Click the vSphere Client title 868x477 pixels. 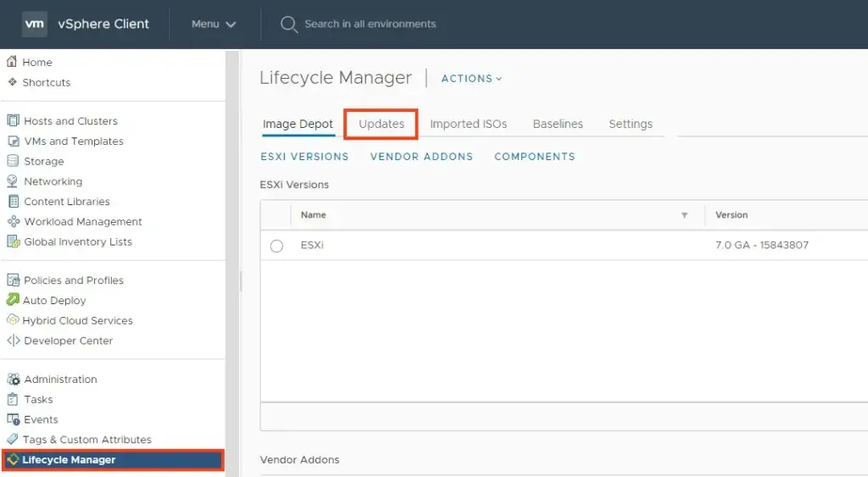(103, 24)
